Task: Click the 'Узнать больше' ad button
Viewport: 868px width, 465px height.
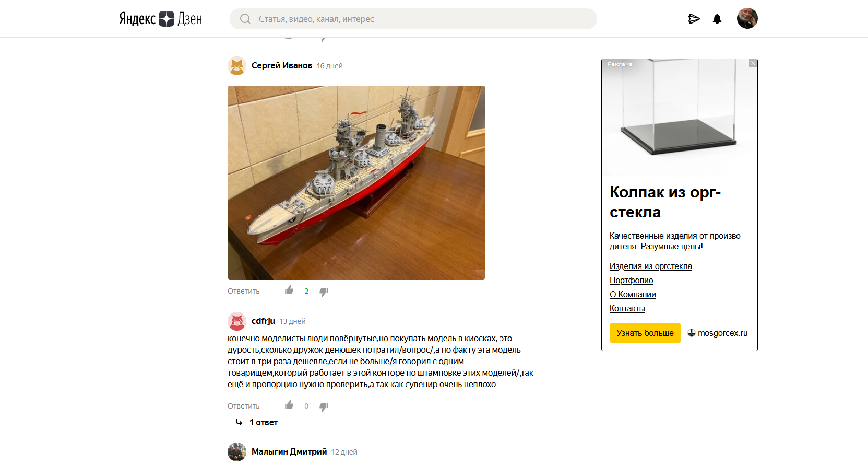Action: tap(645, 333)
